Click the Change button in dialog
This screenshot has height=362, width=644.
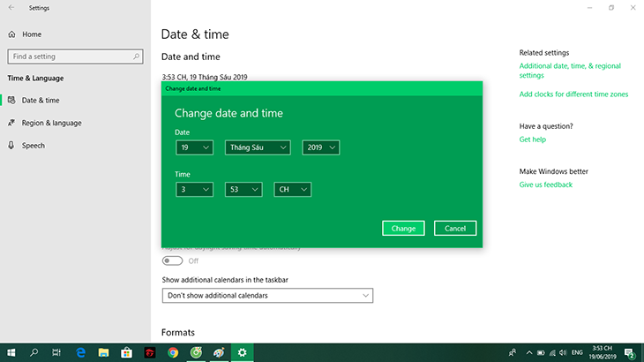point(403,229)
